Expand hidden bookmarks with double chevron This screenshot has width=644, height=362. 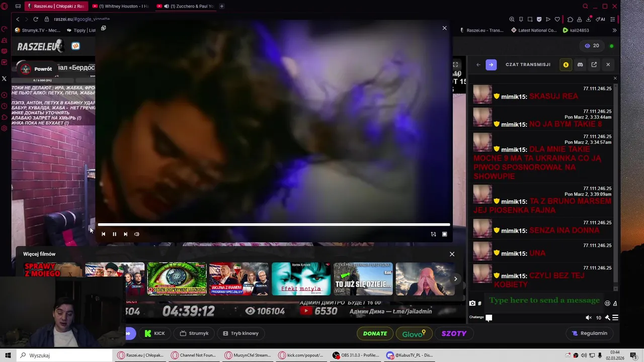pos(614,30)
